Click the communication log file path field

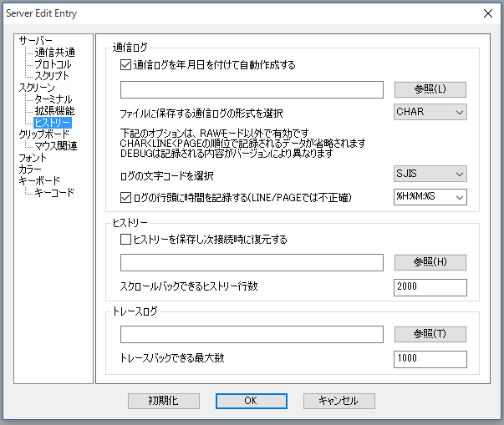coord(252,89)
